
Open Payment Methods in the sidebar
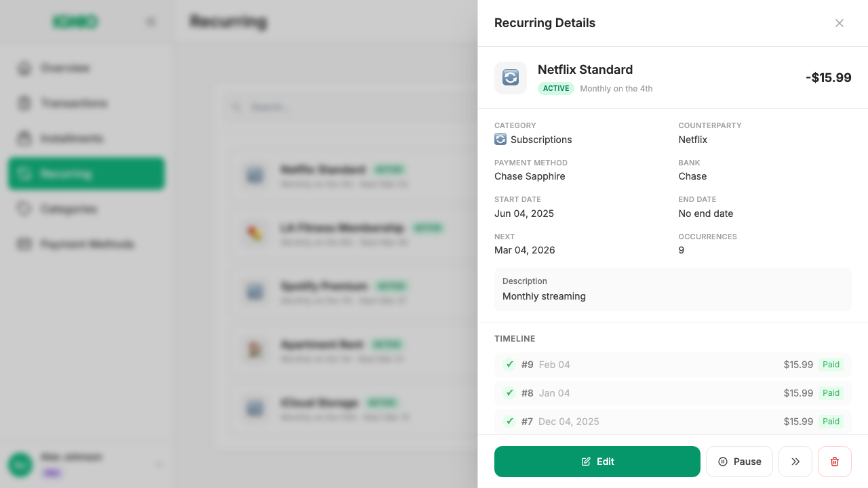(86, 244)
